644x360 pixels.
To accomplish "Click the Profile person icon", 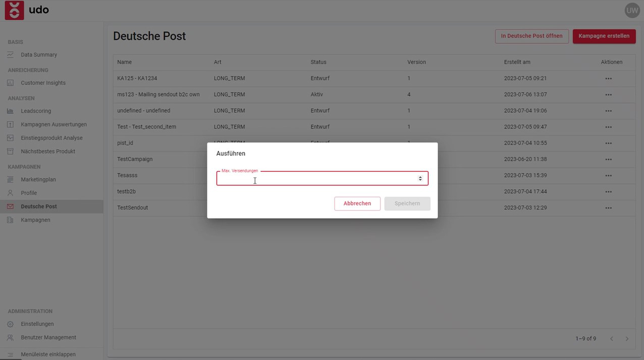I will click(x=10, y=193).
